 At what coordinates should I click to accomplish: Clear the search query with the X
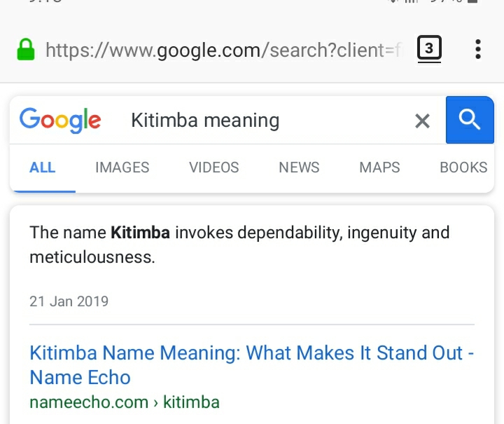point(422,121)
